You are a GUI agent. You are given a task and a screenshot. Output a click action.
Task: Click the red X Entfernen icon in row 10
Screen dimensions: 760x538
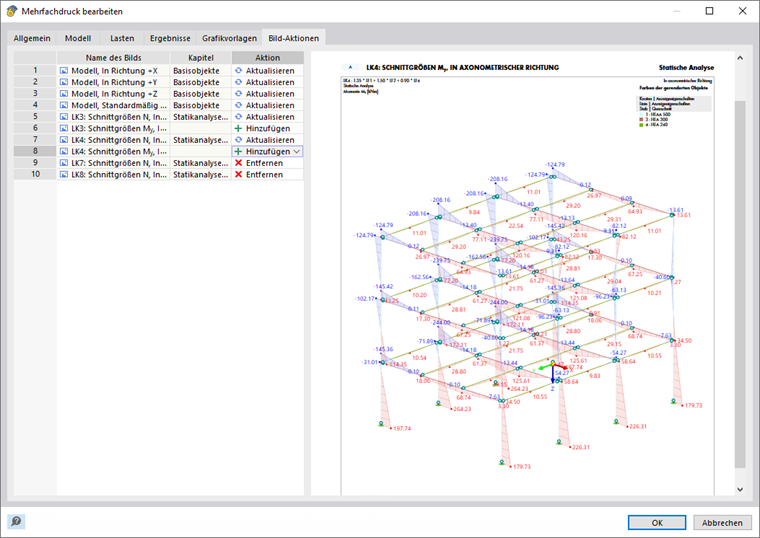[x=238, y=174]
